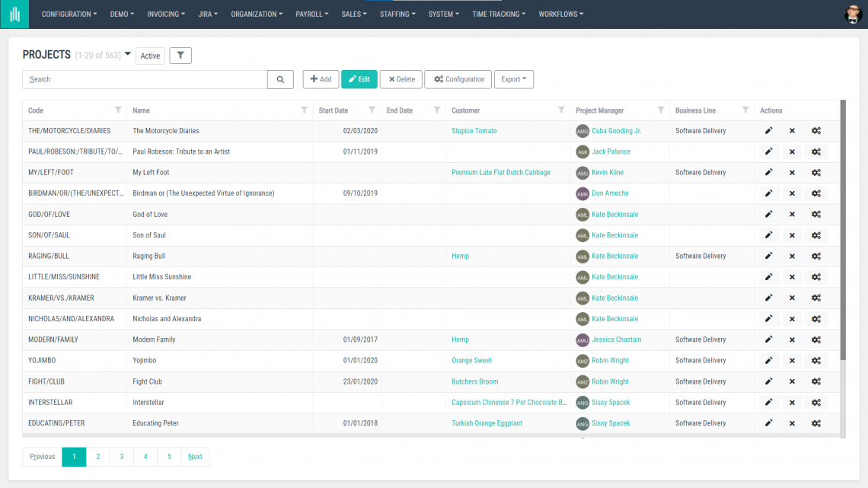Open the Butchers Broom customer link
This screenshot has width=868, height=488.
[x=474, y=381]
